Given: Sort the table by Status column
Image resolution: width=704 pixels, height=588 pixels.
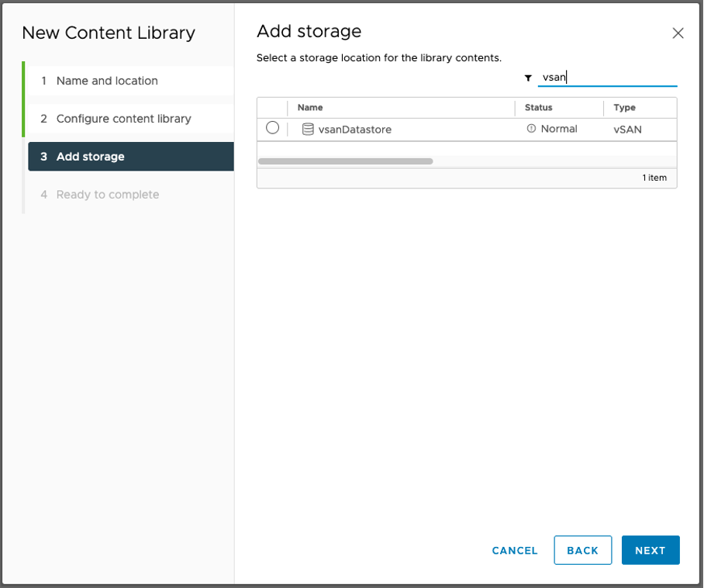Looking at the screenshot, I should pyautogui.click(x=538, y=108).
